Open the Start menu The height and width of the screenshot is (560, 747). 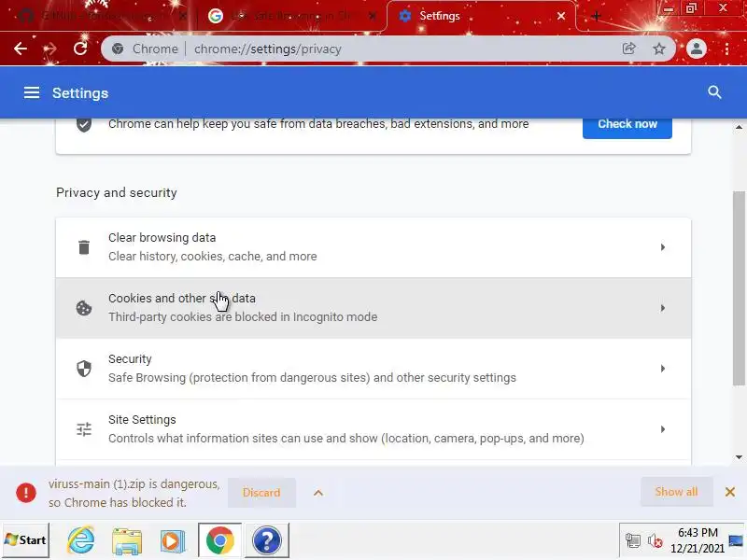(26, 540)
